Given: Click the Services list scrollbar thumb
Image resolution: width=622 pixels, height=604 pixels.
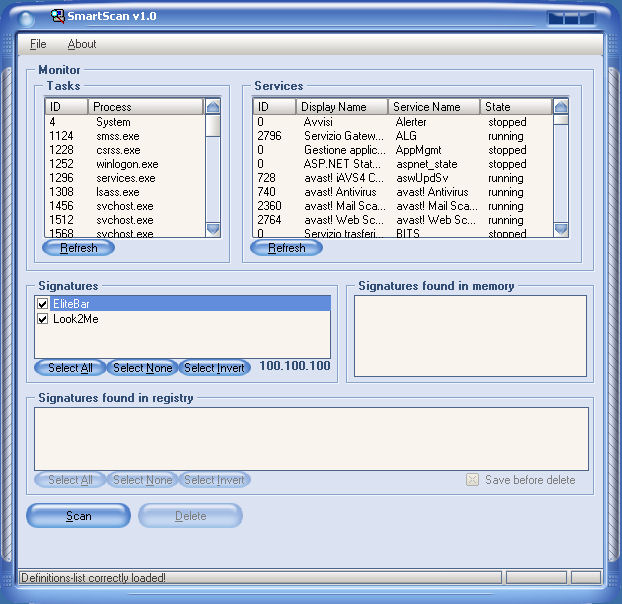Looking at the screenshot, I should pyautogui.click(x=561, y=119).
